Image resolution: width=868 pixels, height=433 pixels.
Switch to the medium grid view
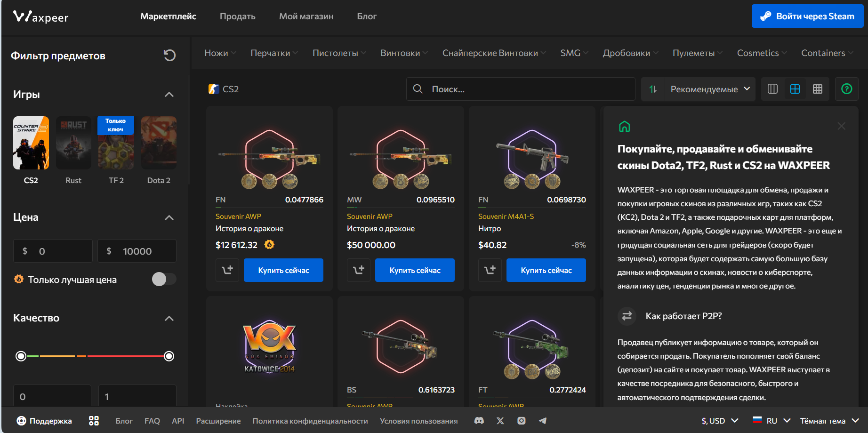(795, 89)
